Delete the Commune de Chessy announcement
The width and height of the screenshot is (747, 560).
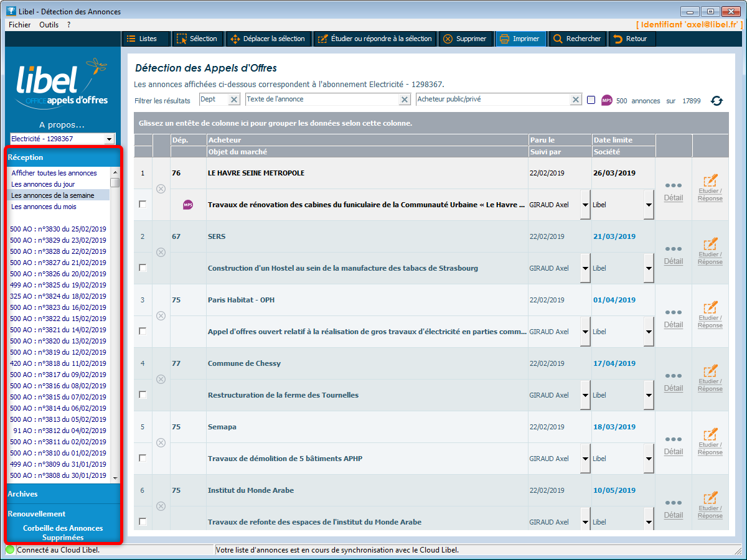[x=161, y=379]
